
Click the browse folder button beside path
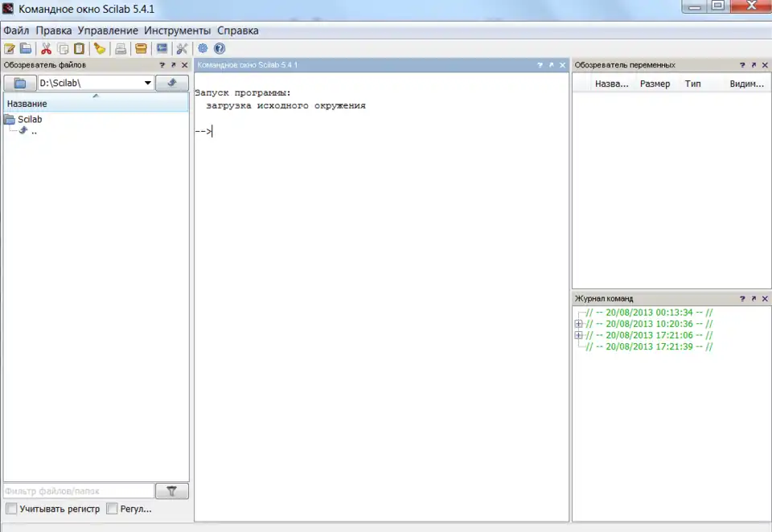click(x=20, y=83)
